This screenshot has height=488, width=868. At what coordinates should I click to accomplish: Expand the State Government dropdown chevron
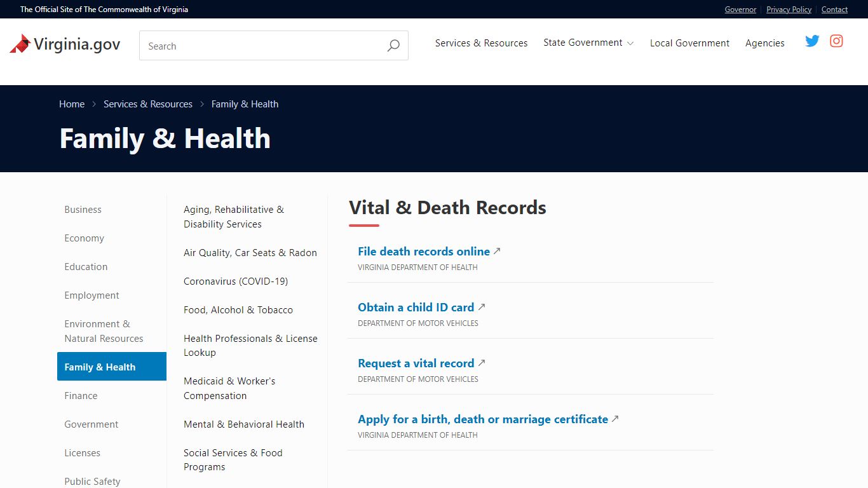[630, 43]
